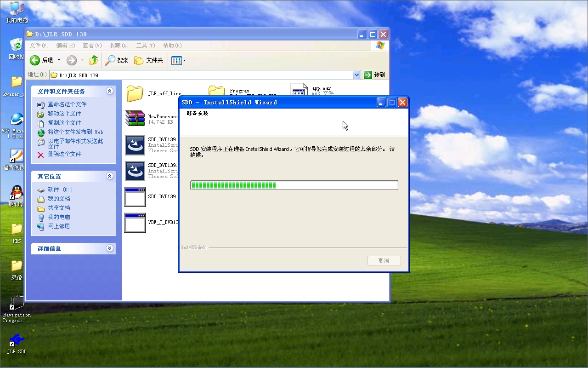
Task: Click 重命名这个文件 link
Action: point(67,104)
